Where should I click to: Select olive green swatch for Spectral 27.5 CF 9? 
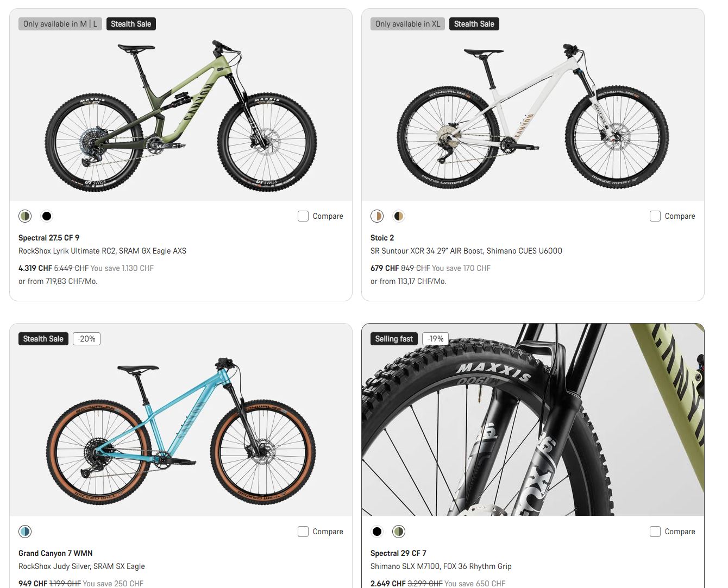25,216
